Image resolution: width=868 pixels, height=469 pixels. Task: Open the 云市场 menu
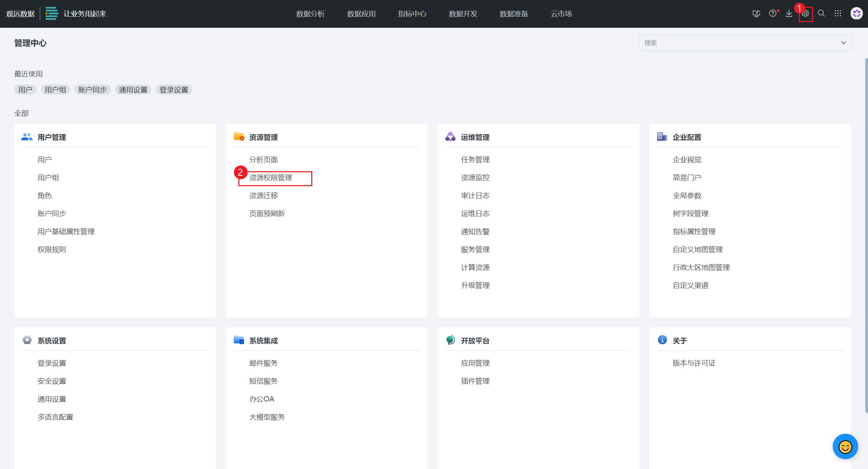point(561,14)
